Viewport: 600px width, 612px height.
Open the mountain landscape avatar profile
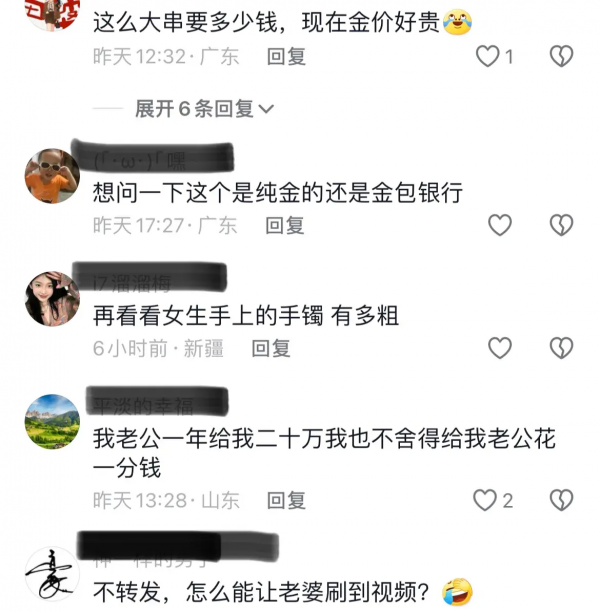pos(52,422)
